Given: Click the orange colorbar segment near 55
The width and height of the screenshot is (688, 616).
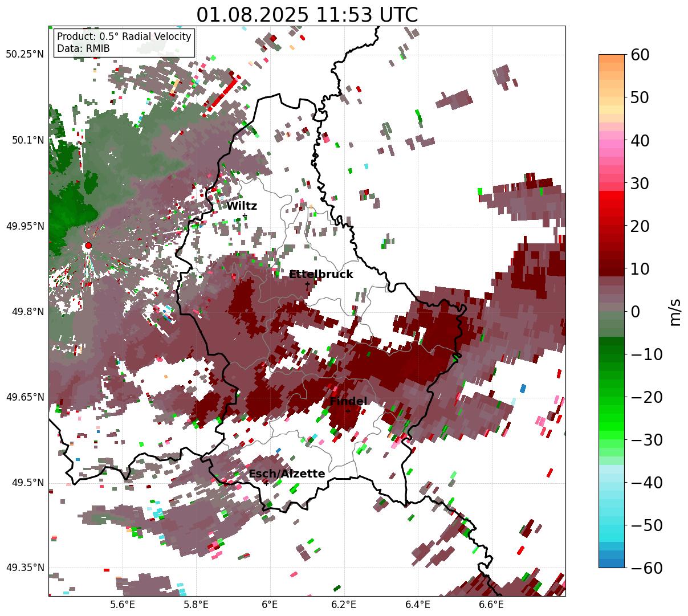Looking at the screenshot, I should [x=612, y=76].
